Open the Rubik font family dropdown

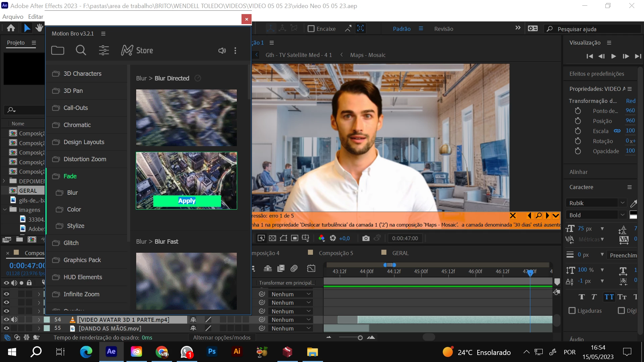point(623,203)
